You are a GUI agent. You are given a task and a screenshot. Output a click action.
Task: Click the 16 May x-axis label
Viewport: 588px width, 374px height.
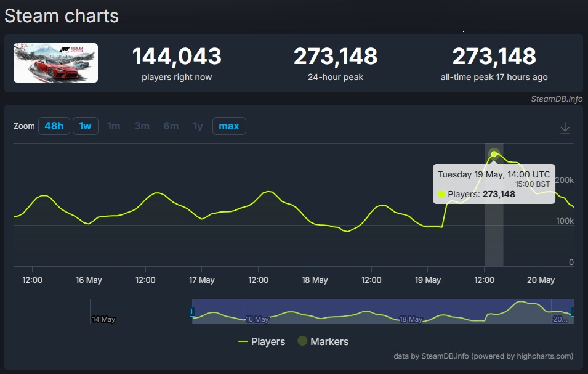point(89,280)
